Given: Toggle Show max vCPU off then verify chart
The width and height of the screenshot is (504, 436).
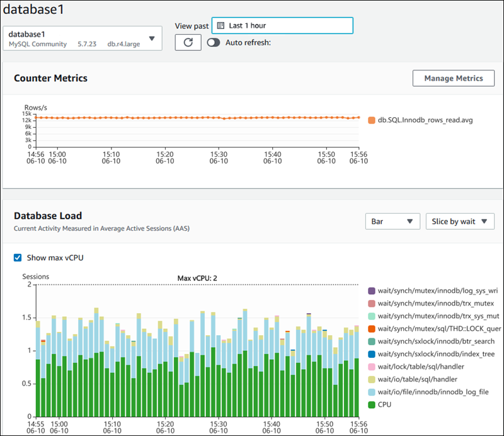Looking at the screenshot, I should (17, 257).
